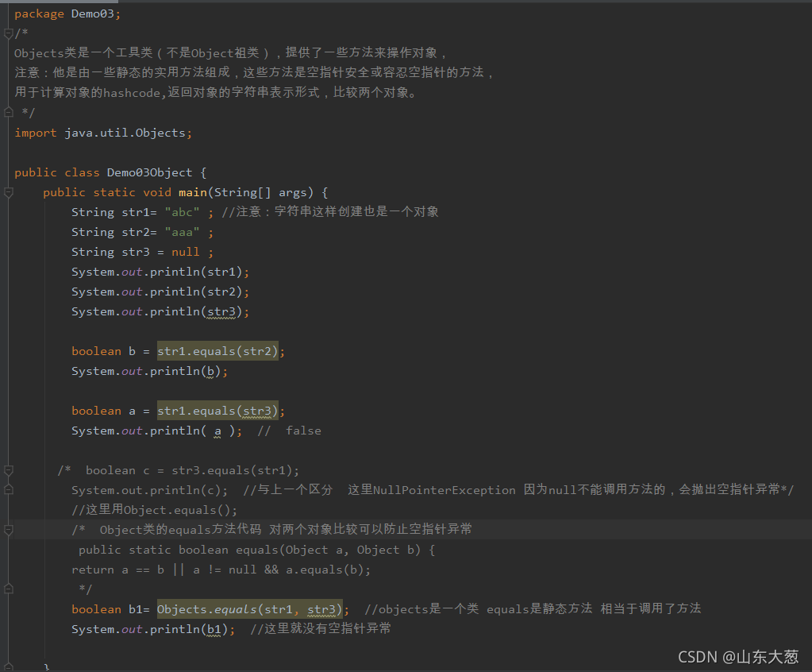Click the fold icon next to the import section
The width and height of the screenshot is (812, 672).
[8, 112]
